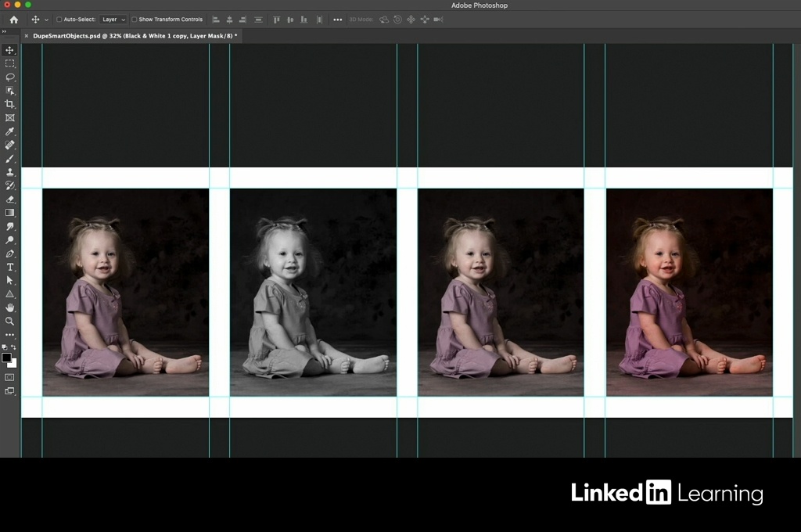Activate the Eraser tool
The width and height of the screenshot is (801, 532).
(x=10, y=199)
